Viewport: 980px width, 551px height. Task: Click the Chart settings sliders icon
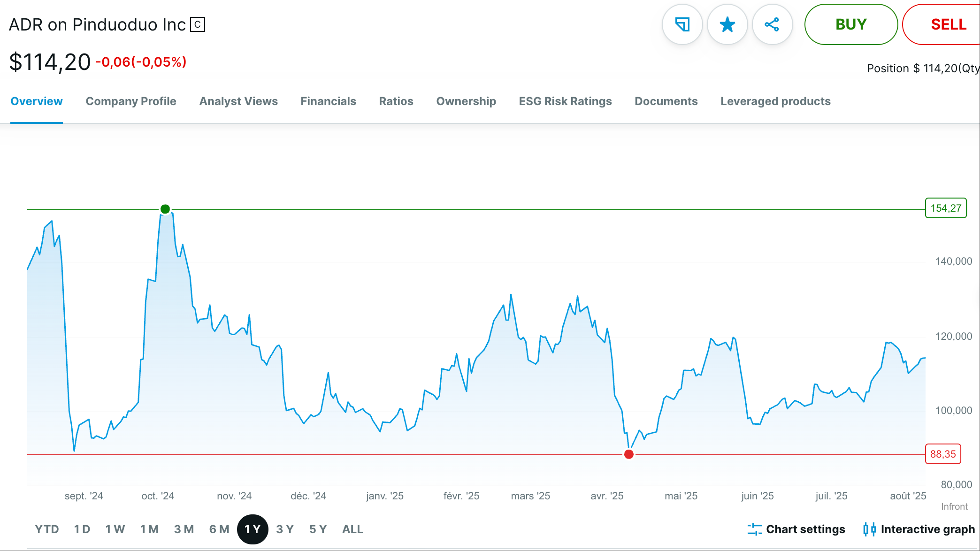click(754, 529)
